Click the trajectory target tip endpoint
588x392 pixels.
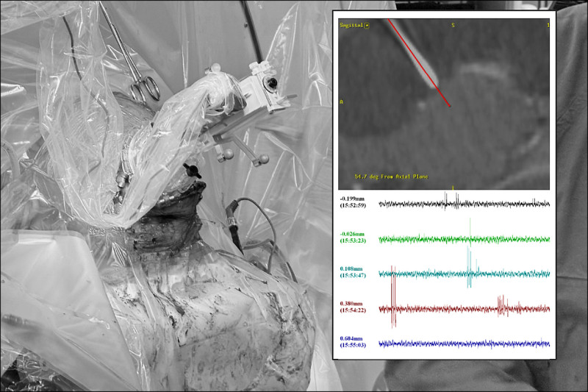click(450, 107)
